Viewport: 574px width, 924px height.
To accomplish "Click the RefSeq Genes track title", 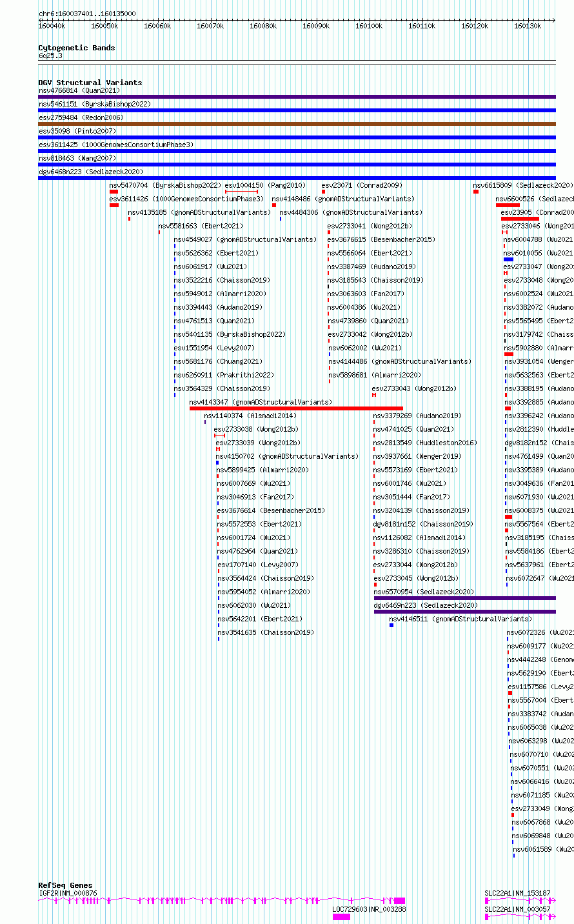I will click(65, 885).
